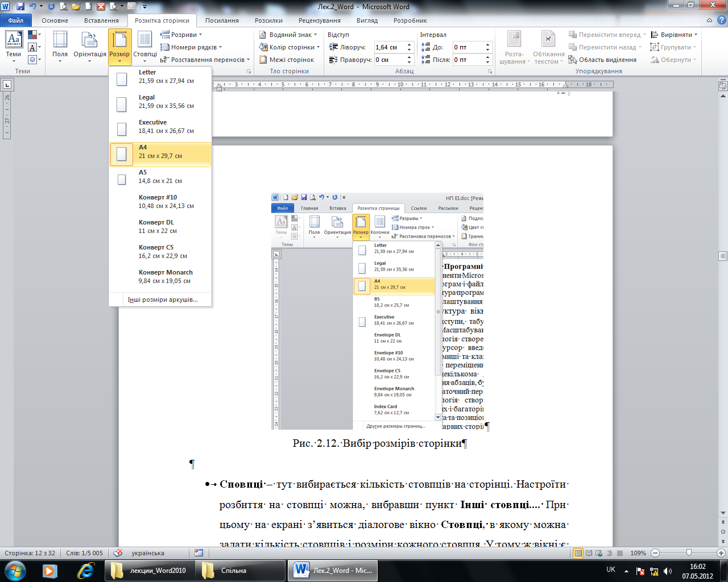
Task: Increase the Після spacing with stepper
Action: pos(487,57)
